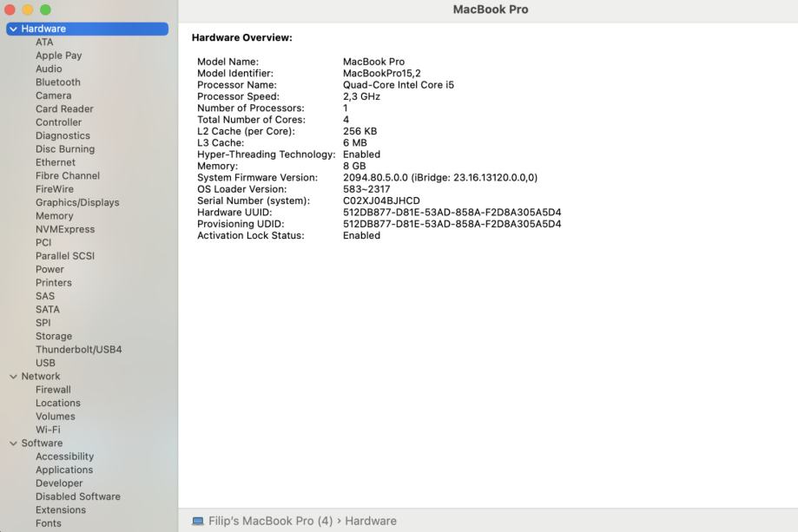
Task: Open Extensions under Software
Action: (x=61, y=509)
